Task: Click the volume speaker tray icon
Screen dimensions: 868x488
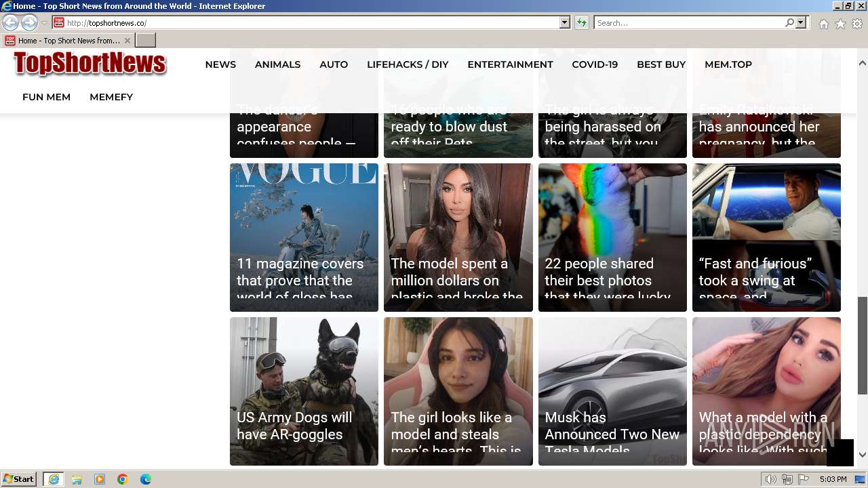Action: 771,479
